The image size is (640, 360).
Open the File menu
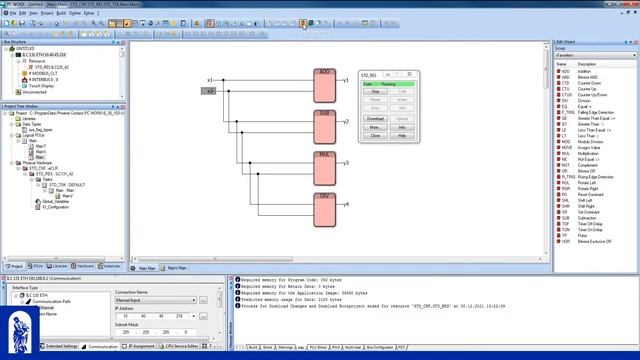click(13, 13)
